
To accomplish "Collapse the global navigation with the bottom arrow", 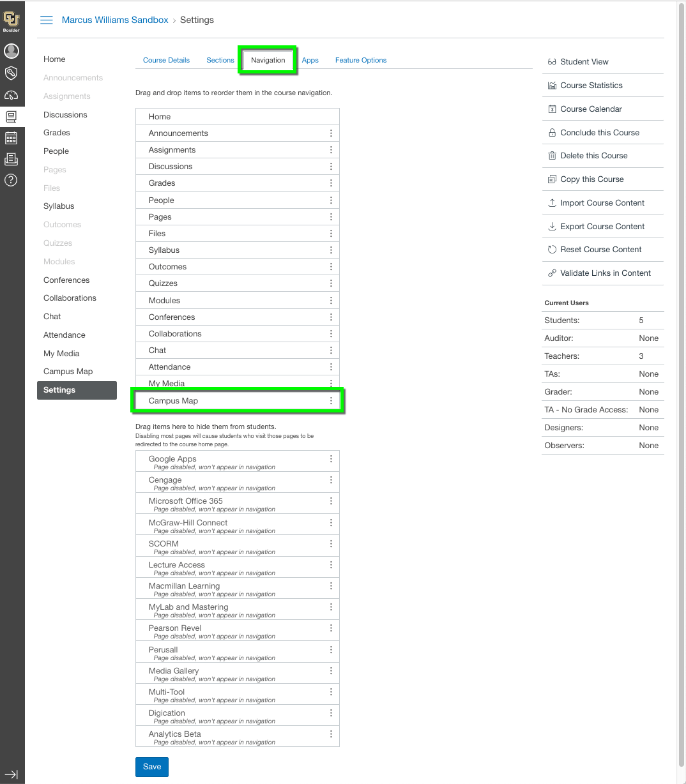I will 11,774.
